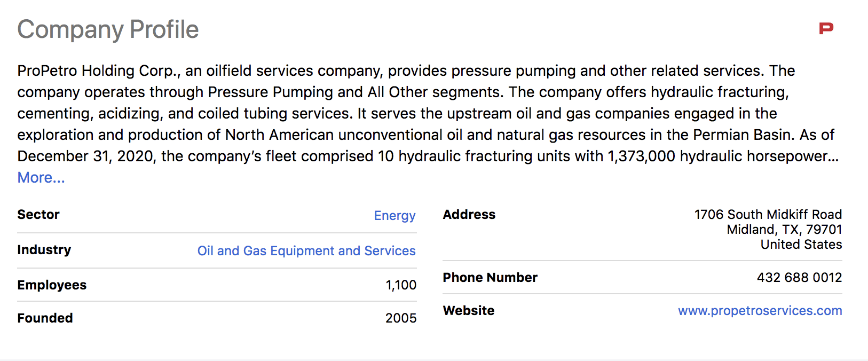Image resolution: width=868 pixels, height=361 pixels.
Task: Click the Industry row label
Action: pyautogui.click(x=44, y=250)
